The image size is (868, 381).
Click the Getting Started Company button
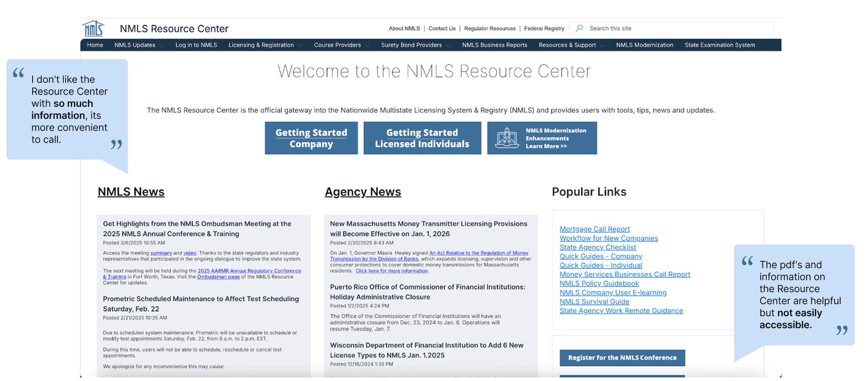tap(311, 138)
